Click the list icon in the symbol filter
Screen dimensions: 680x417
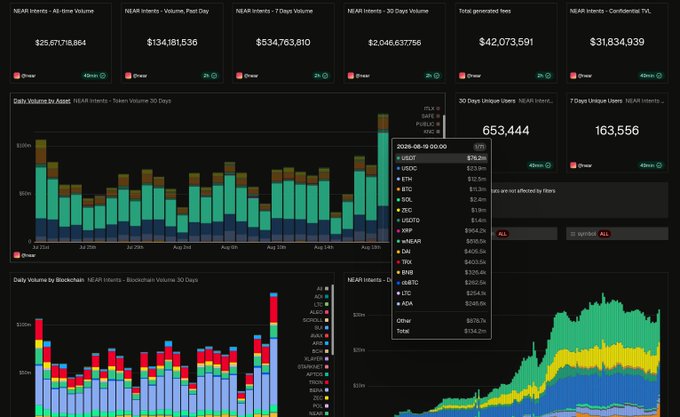pyautogui.click(x=572, y=234)
